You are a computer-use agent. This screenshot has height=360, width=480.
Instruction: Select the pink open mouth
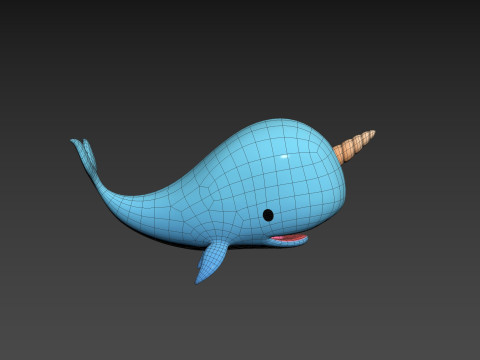click(289, 238)
